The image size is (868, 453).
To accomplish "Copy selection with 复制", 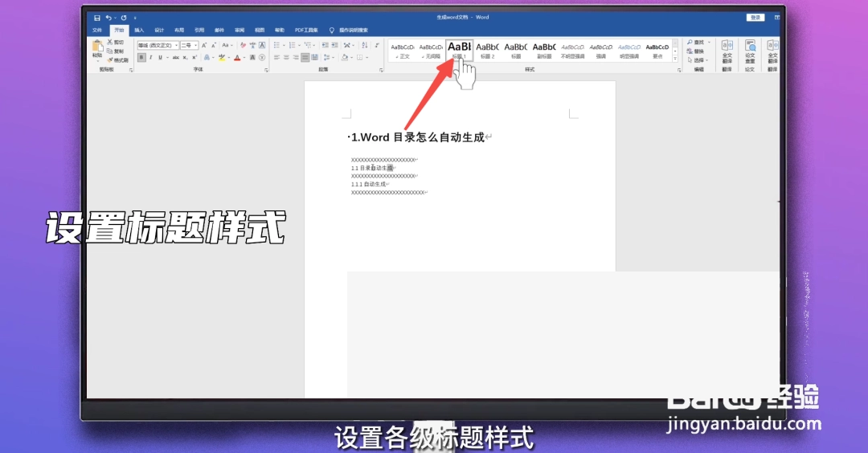I will pos(115,51).
